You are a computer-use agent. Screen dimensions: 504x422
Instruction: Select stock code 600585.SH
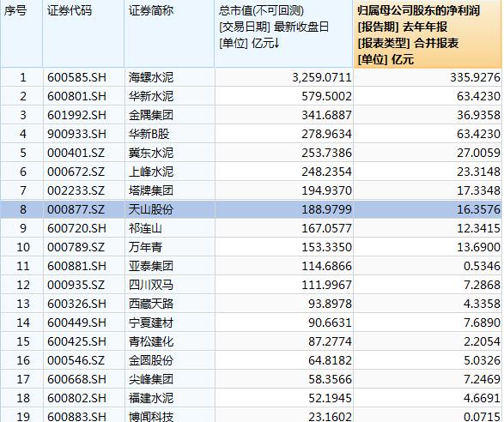pos(76,77)
